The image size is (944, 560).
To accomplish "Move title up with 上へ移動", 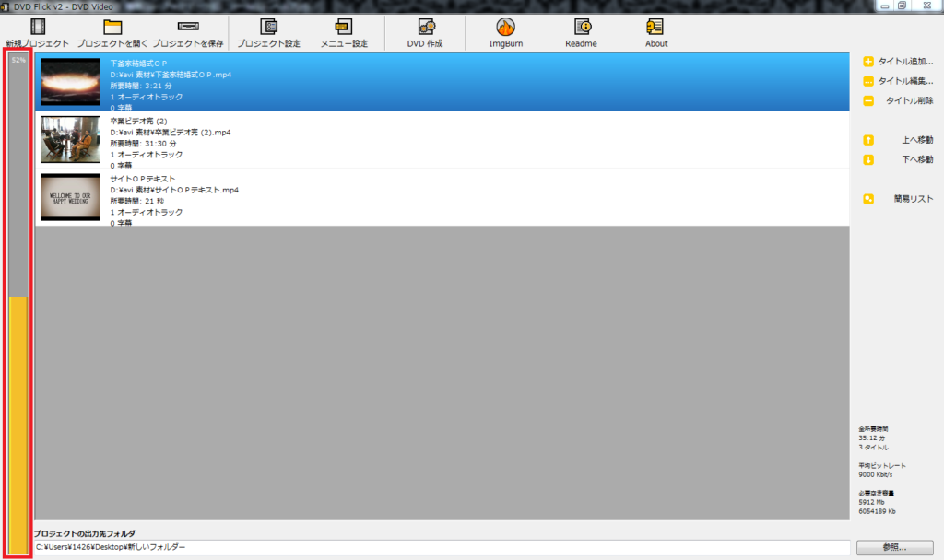I will click(x=898, y=140).
